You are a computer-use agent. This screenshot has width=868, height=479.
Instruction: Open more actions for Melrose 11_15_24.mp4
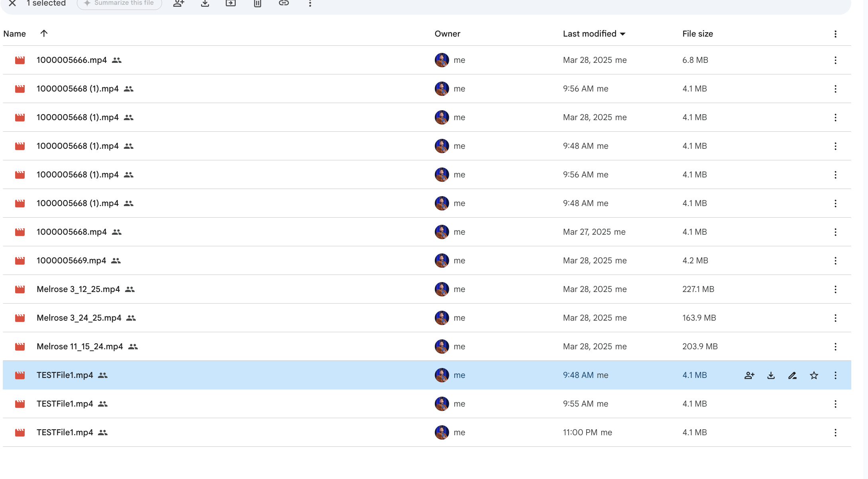835,347
